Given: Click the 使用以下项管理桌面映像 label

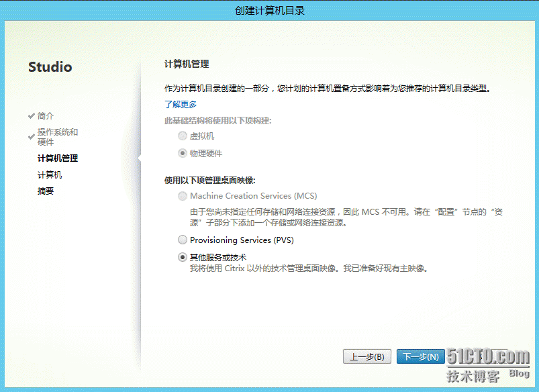Looking at the screenshot, I should [x=210, y=180].
